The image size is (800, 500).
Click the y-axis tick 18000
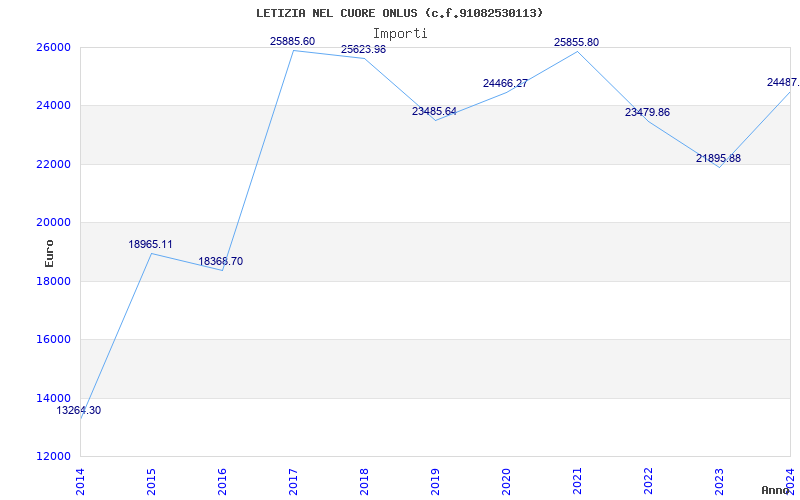[x=53, y=281]
